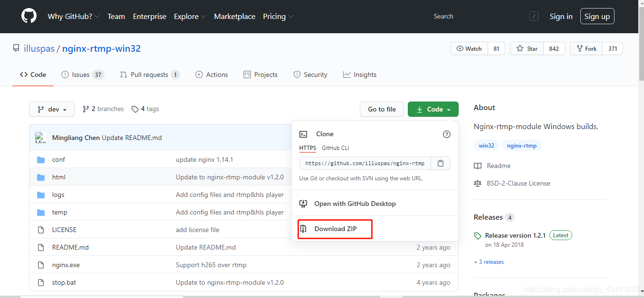
Task: Switch to the Security tab
Action: point(310,74)
